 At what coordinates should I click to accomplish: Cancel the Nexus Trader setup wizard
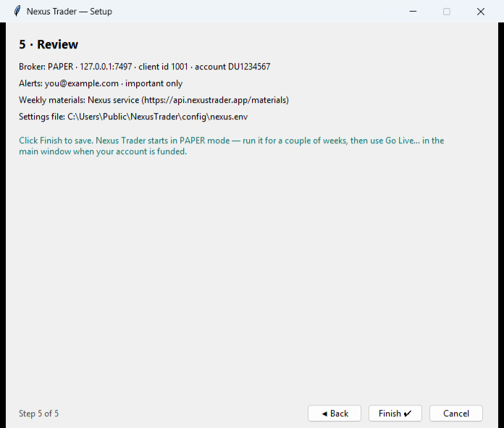(x=455, y=414)
